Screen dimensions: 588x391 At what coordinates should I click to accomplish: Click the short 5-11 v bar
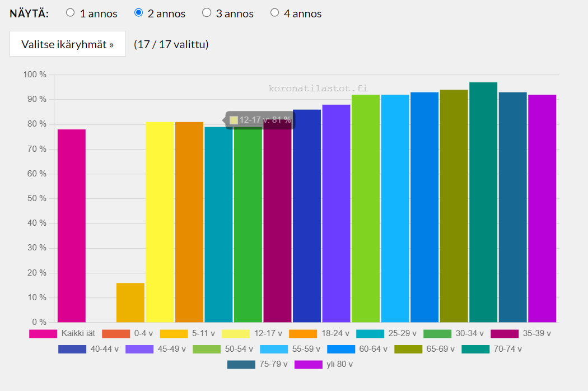[130, 302]
